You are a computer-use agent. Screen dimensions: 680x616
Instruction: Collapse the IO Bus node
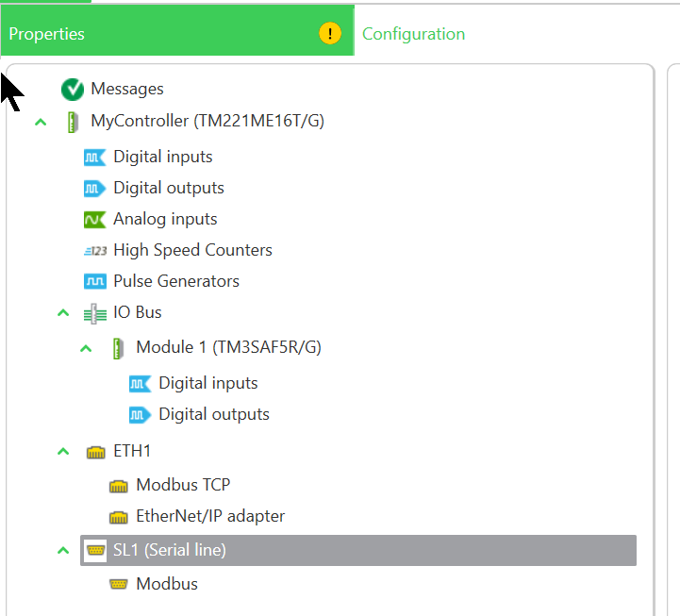click(x=63, y=313)
